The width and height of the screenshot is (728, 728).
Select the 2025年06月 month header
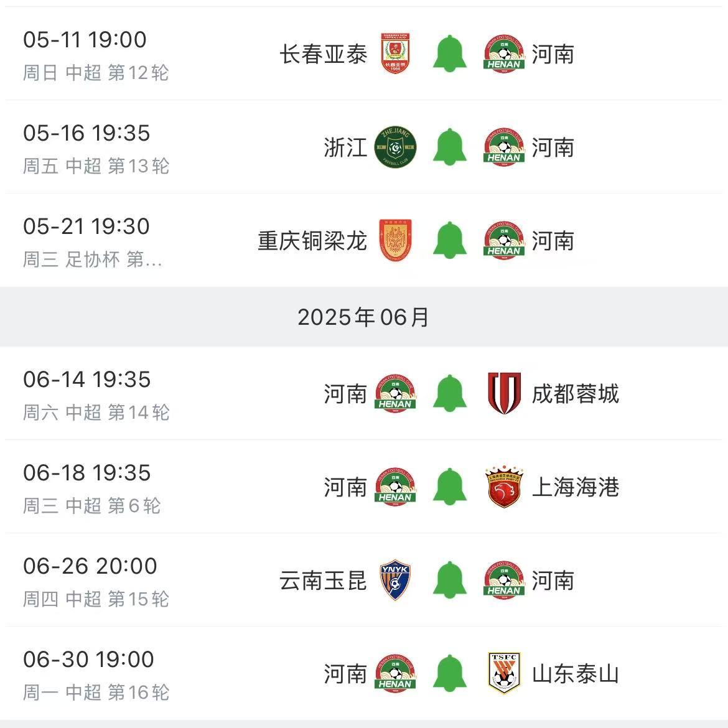(x=364, y=317)
